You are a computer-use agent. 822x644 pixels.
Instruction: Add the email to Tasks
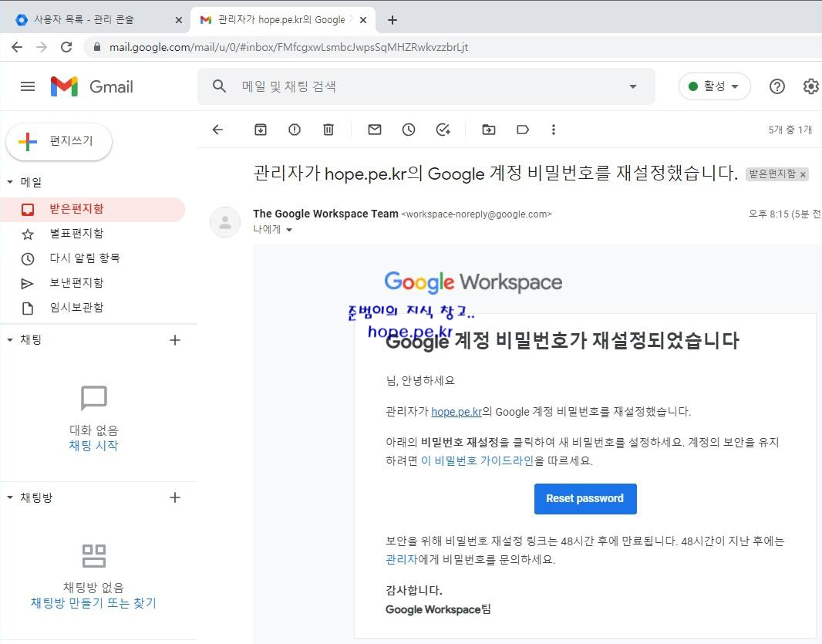(443, 130)
